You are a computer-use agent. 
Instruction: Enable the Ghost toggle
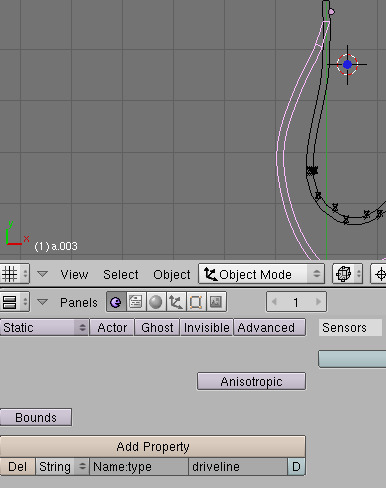click(157, 328)
